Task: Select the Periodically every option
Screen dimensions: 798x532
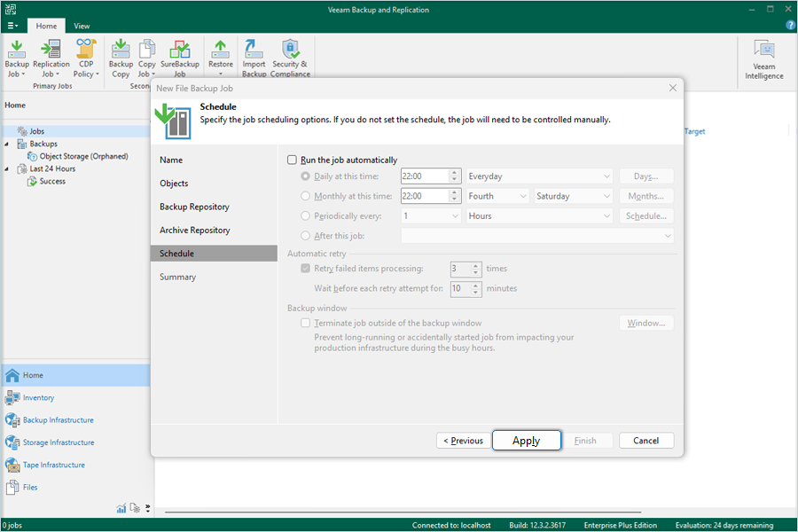Action: pyautogui.click(x=305, y=215)
